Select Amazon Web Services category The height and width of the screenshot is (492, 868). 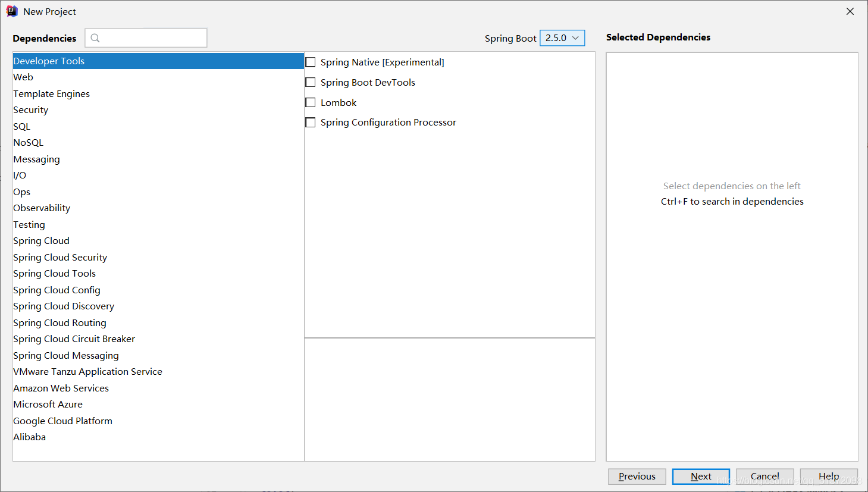point(61,388)
